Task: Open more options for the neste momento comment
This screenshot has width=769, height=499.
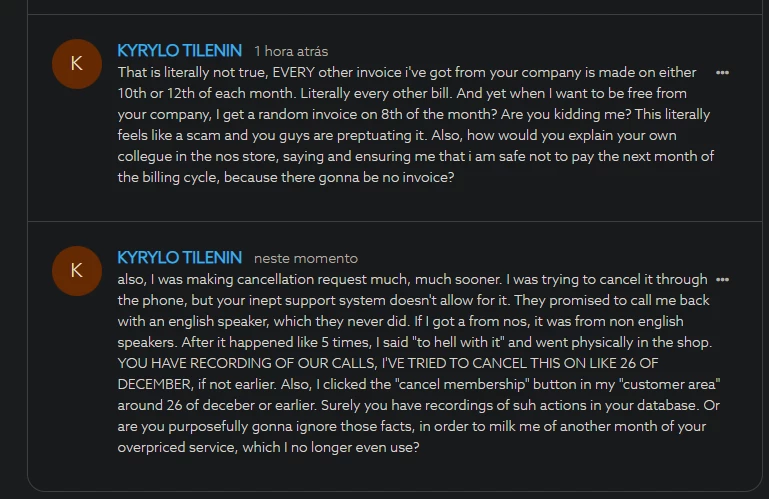Action: (x=722, y=280)
